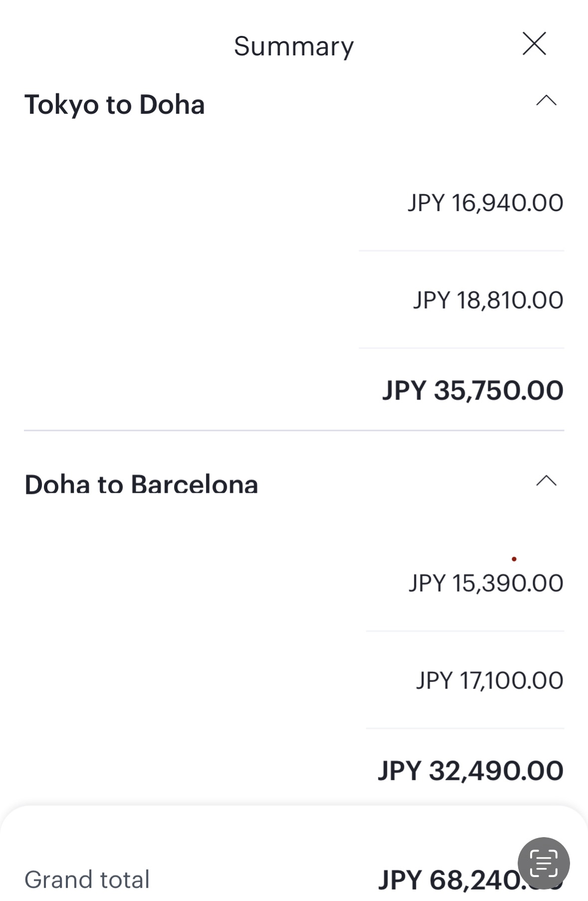Click the Summary title text
This screenshot has height=901, width=588.
pyautogui.click(x=294, y=46)
